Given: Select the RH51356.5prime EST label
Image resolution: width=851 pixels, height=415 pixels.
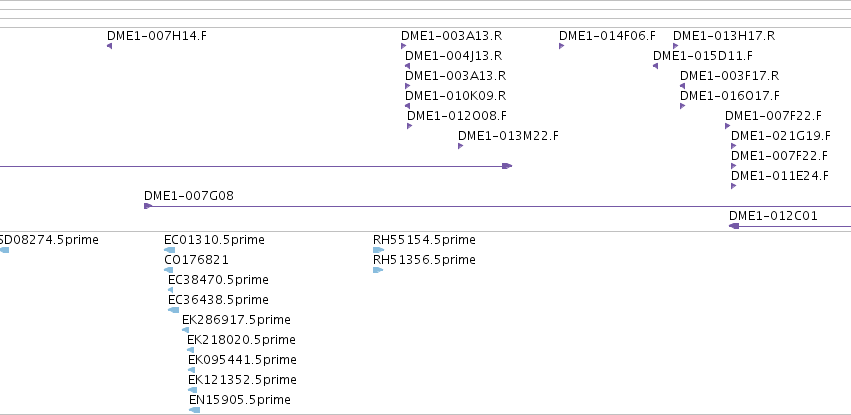Looking at the screenshot, I should click(x=424, y=260).
